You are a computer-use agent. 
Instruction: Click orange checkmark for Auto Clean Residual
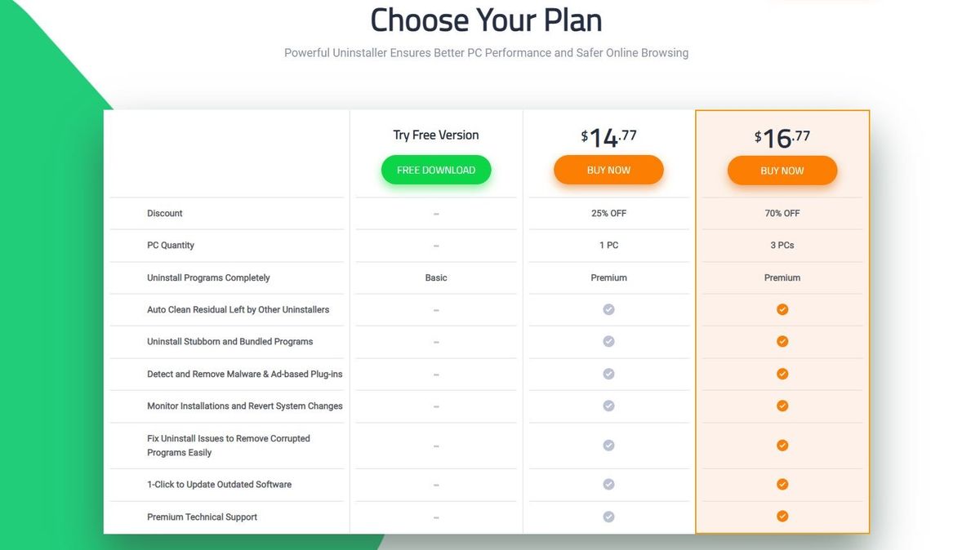[x=782, y=309]
